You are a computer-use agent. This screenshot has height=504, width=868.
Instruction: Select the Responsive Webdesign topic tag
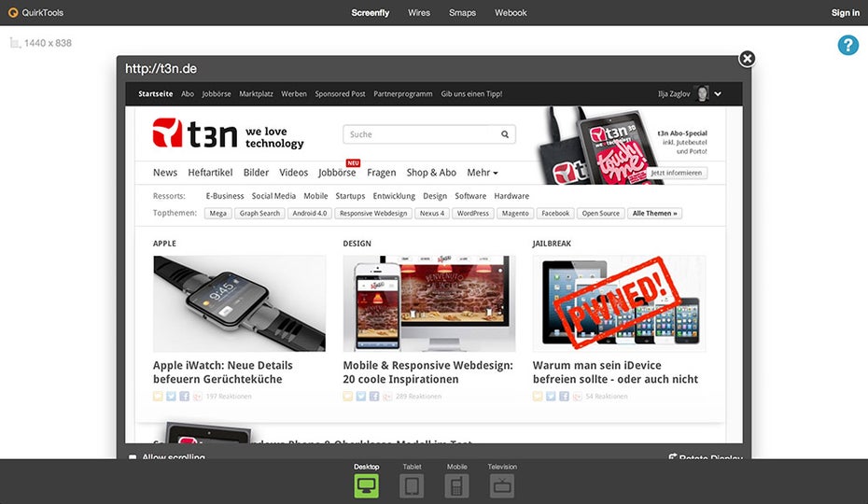pyautogui.click(x=373, y=213)
